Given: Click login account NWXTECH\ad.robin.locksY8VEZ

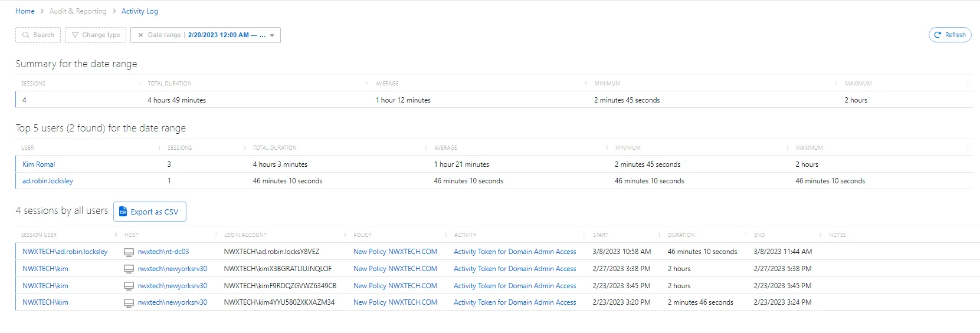Looking at the screenshot, I should click(271, 252).
